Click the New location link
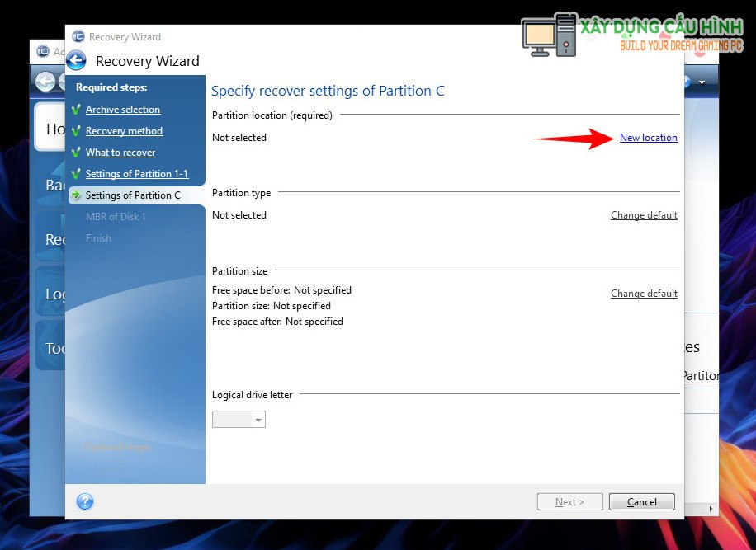Viewport: 756px width, 550px height. [x=648, y=138]
